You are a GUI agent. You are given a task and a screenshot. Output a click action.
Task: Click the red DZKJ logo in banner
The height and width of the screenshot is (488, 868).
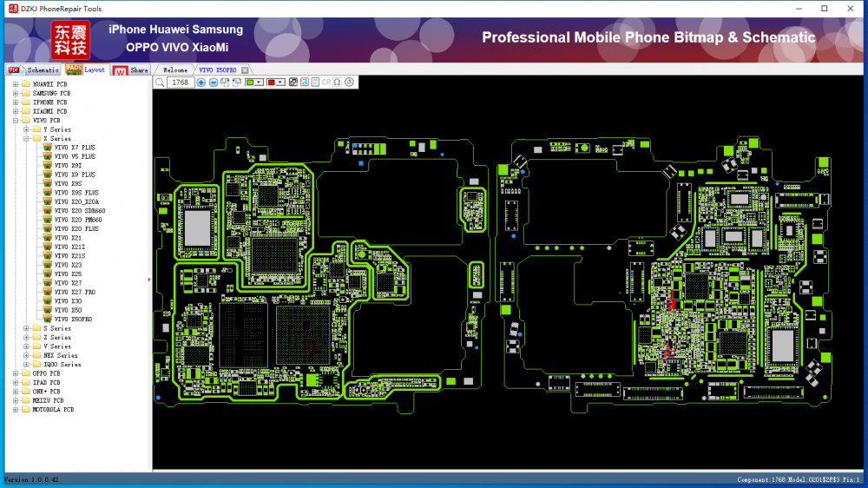pyautogui.click(x=70, y=40)
